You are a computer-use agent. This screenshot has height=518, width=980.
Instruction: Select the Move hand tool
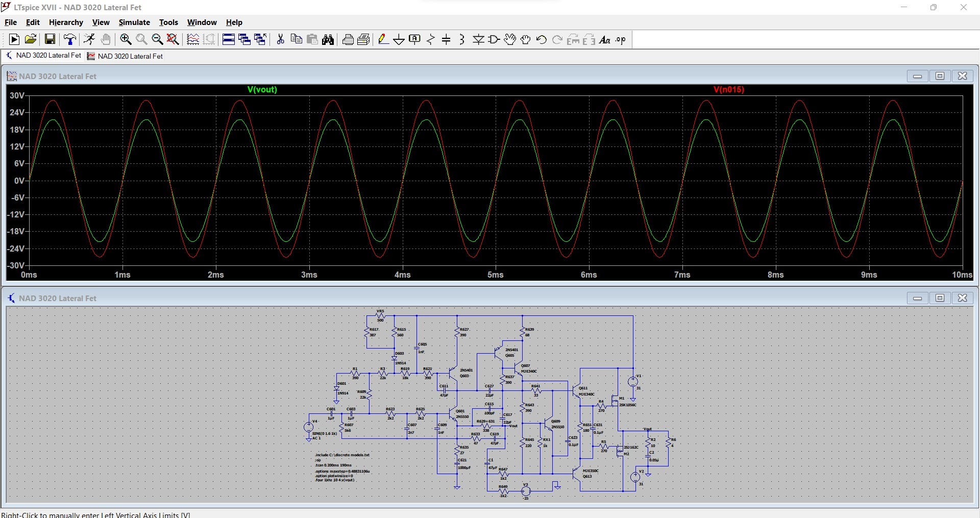[510, 39]
